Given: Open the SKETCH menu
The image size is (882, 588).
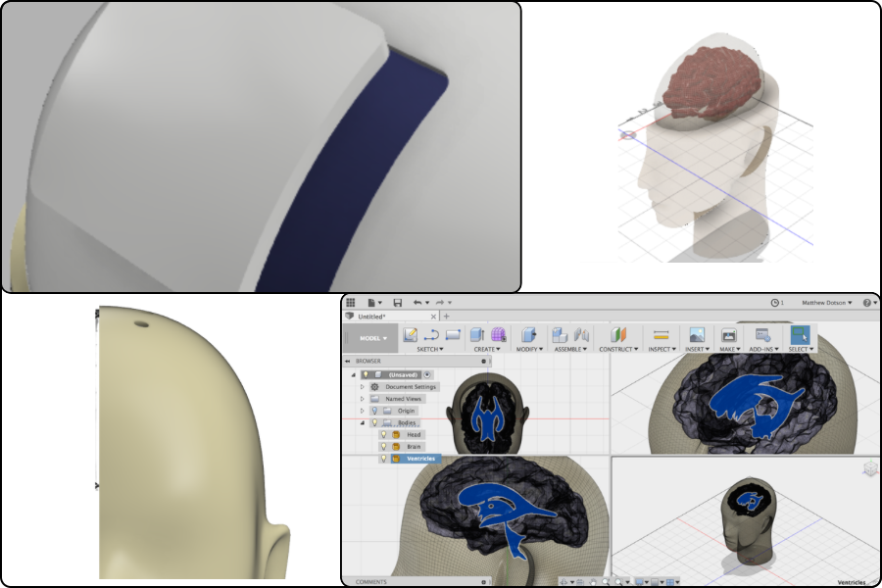Looking at the screenshot, I should pyautogui.click(x=430, y=350).
